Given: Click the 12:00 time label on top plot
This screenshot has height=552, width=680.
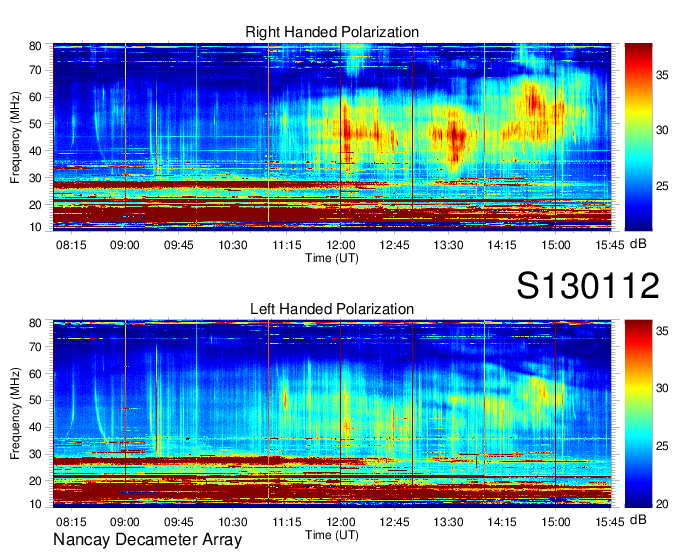Looking at the screenshot, I should coord(340,245).
